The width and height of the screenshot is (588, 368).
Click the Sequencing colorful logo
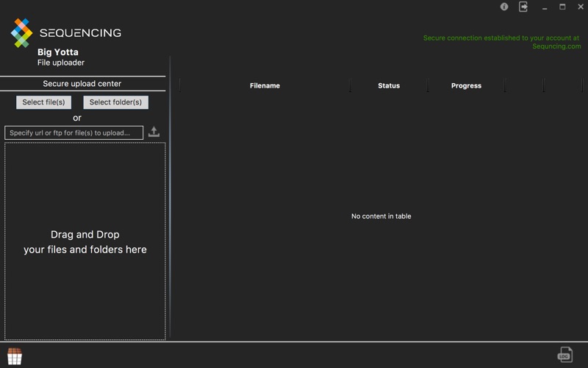[21, 33]
